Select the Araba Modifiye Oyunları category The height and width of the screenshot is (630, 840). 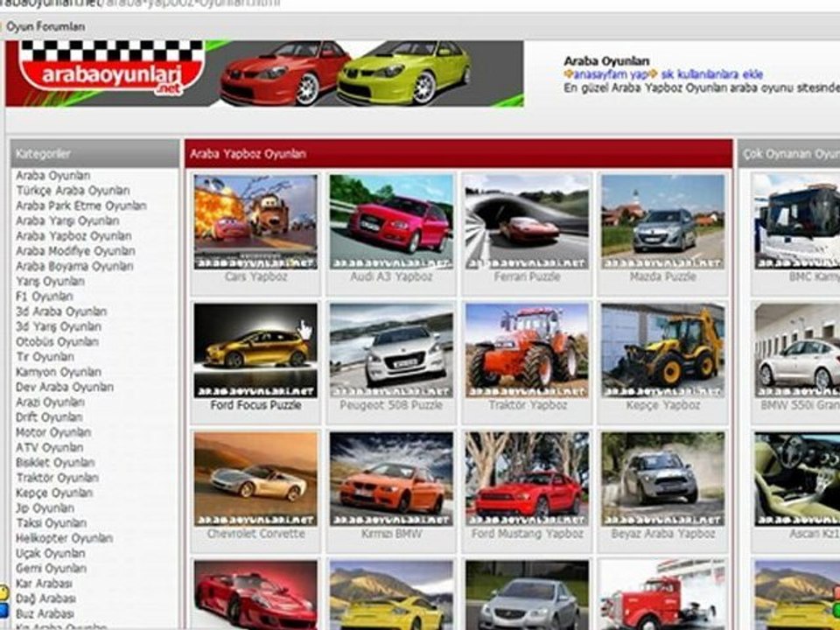click(x=75, y=251)
